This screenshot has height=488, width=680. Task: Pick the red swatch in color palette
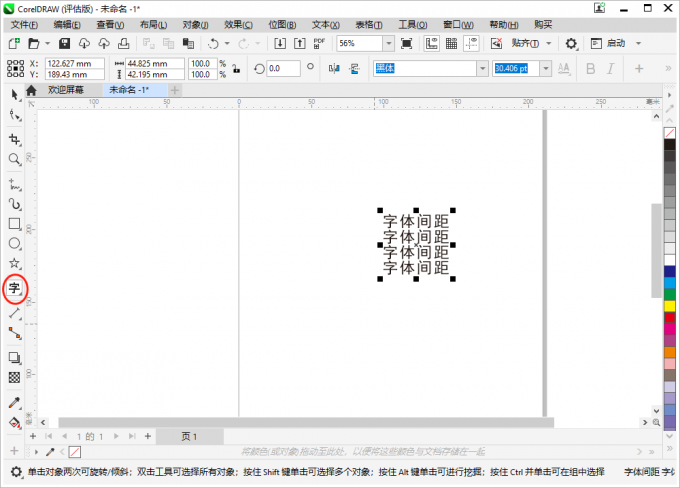pos(670,316)
